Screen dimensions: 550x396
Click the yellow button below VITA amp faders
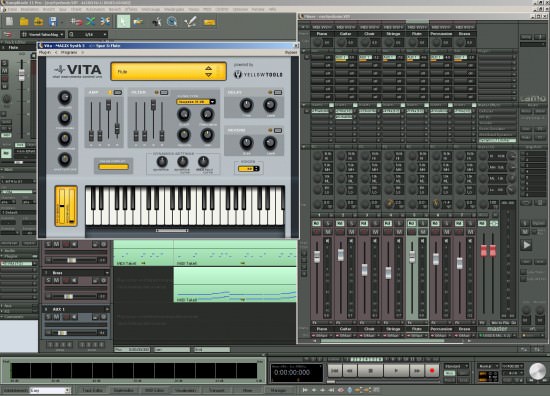pos(113,167)
